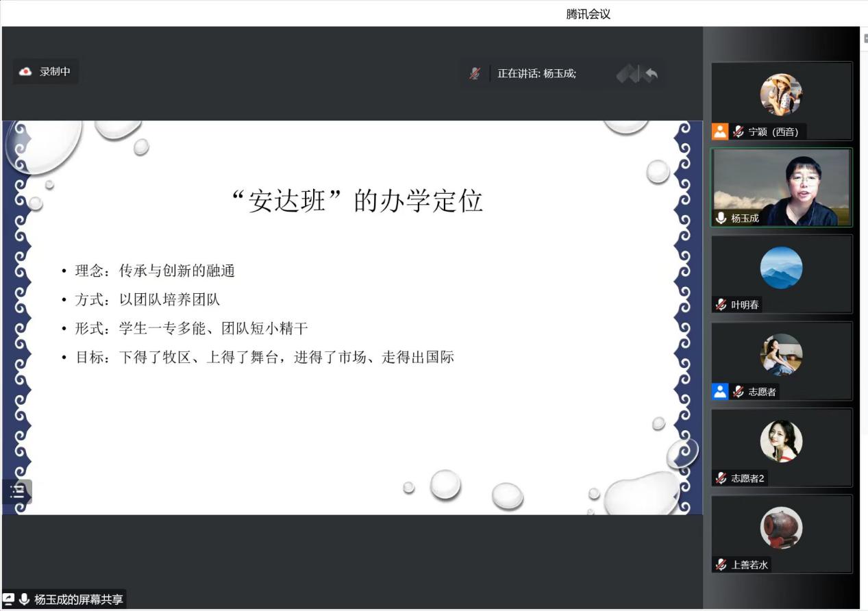
Task: Click muted mic icon next to 叶明春
Action: coord(721,305)
